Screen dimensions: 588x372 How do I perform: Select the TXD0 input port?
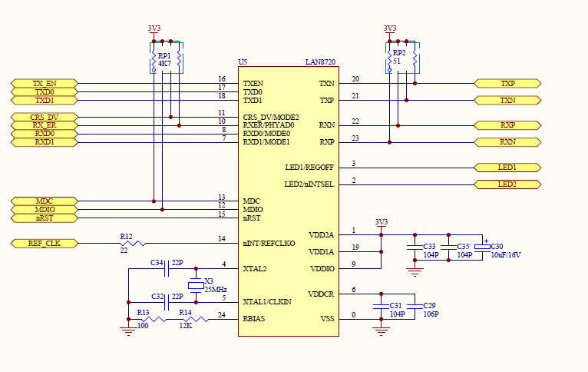(45, 92)
